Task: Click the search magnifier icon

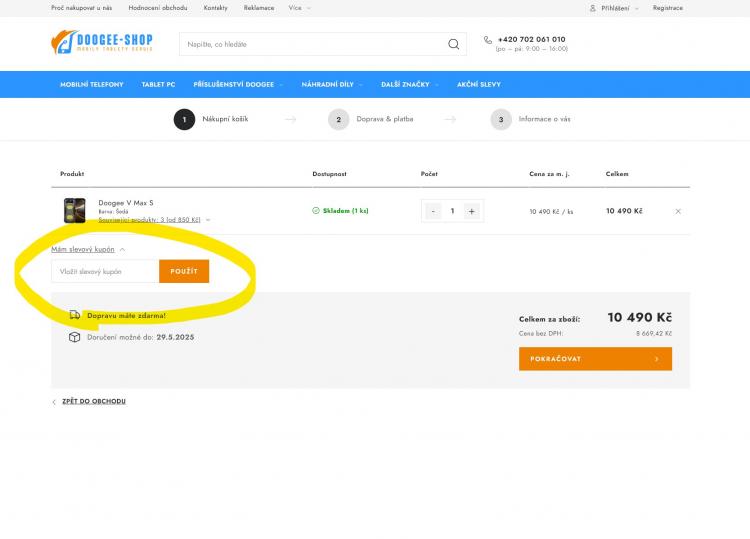Action: pyautogui.click(x=453, y=44)
